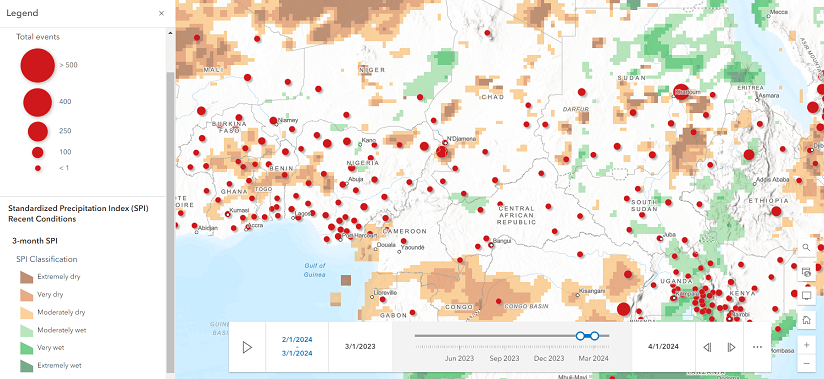This screenshot has width=824, height=379.
Task: Click the Kano city label
Action: (x=369, y=140)
